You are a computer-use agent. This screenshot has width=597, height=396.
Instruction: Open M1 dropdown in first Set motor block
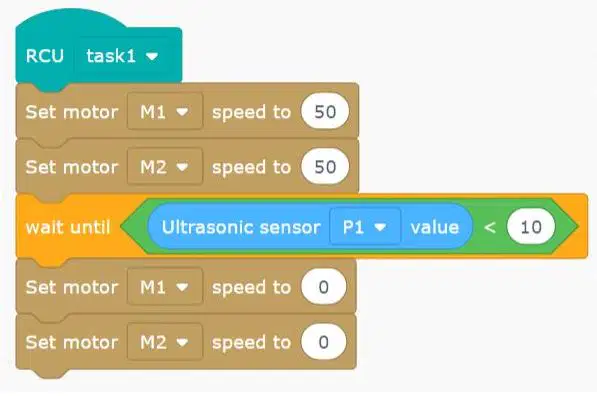point(165,112)
